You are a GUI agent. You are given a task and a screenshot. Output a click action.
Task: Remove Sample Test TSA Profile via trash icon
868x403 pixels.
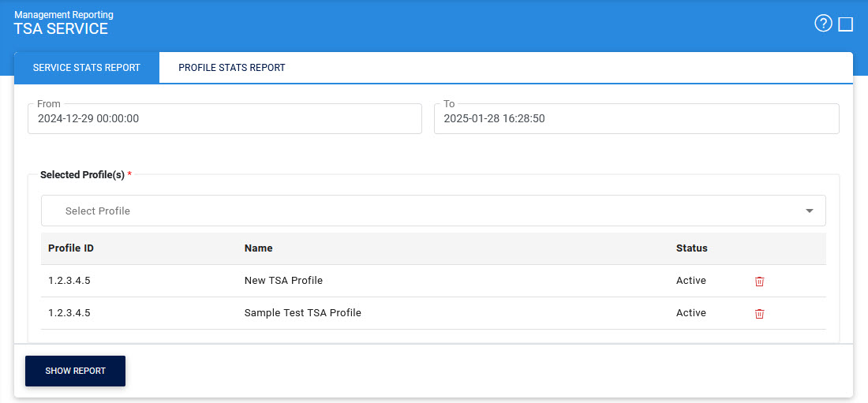[759, 314]
